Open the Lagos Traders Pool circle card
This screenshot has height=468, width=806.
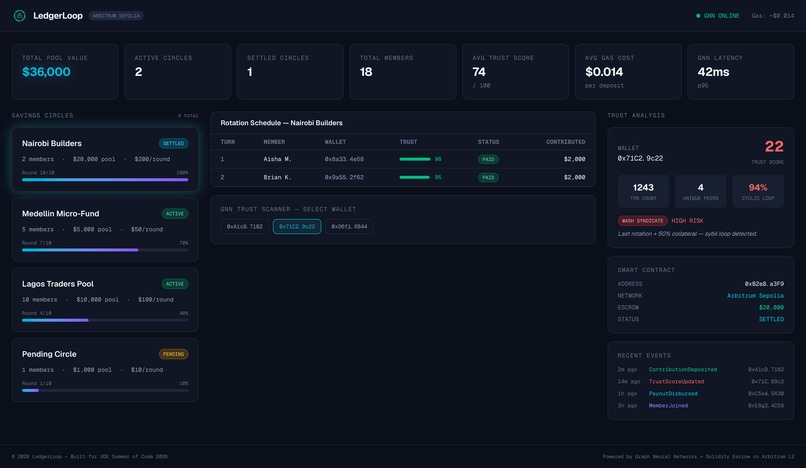[105, 300]
